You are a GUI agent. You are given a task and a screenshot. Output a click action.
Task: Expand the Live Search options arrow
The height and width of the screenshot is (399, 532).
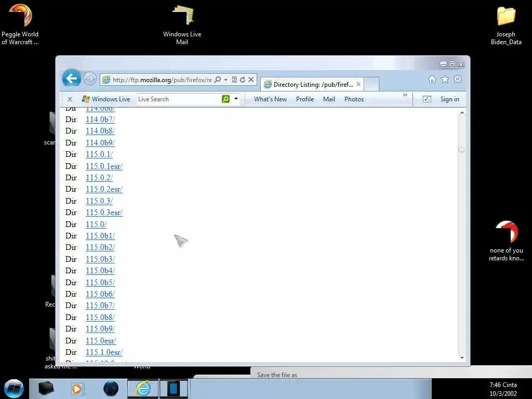coord(236,99)
